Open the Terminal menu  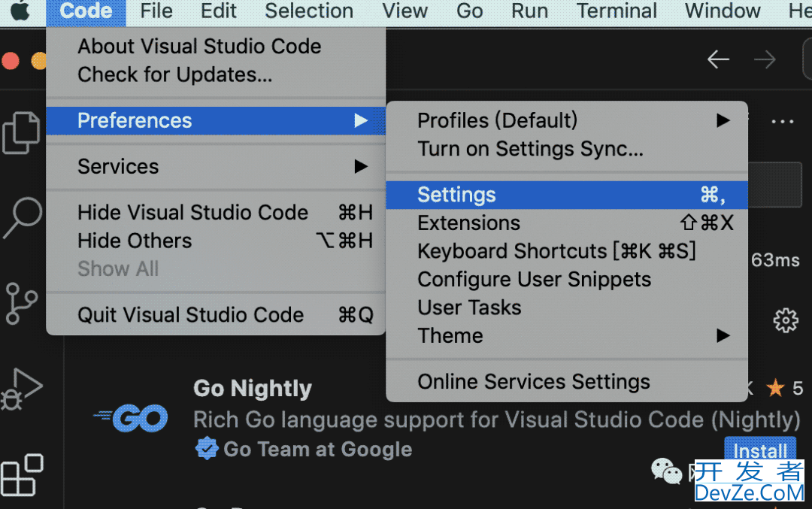pos(617,11)
